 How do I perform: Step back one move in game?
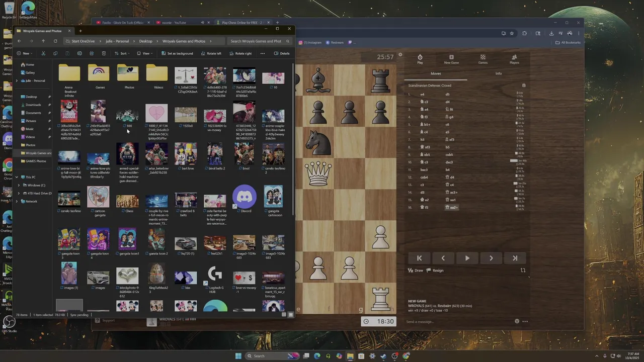point(443,258)
